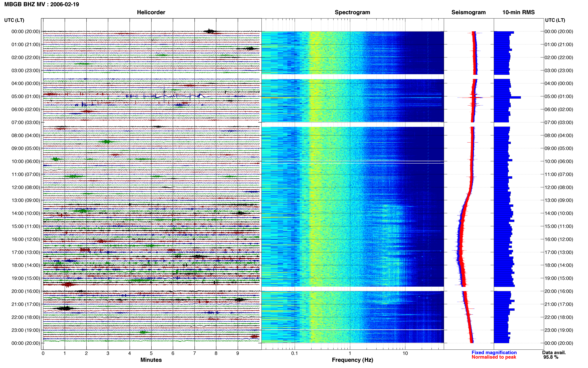Click '20:00 (16:00)' on the RMS panel time axis
The width and height of the screenshot is (588, 368).
(x=559, y=291)
